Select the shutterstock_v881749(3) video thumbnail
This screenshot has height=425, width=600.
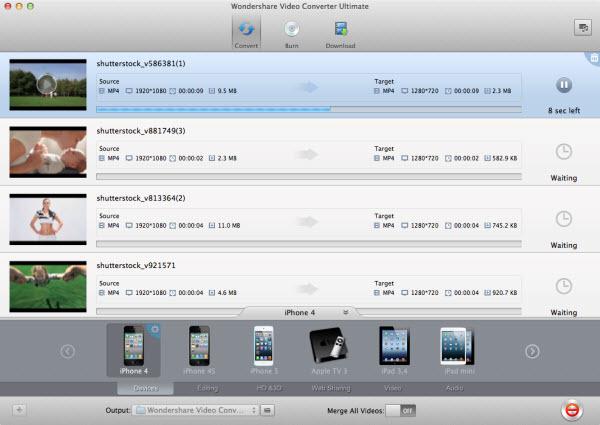48,152
